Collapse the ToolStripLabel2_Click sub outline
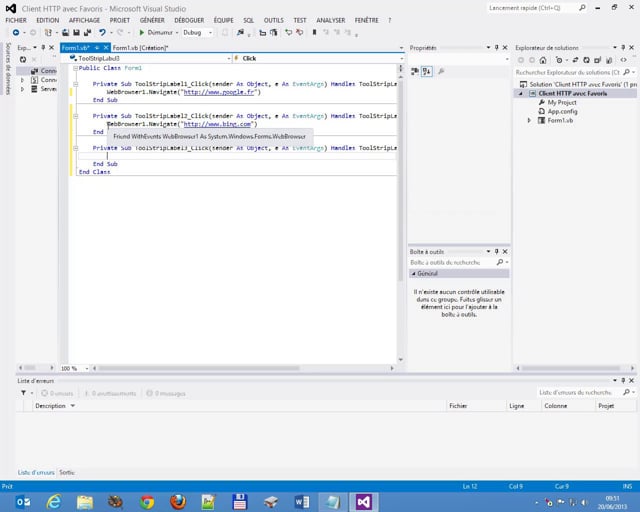 pos(76,116)
